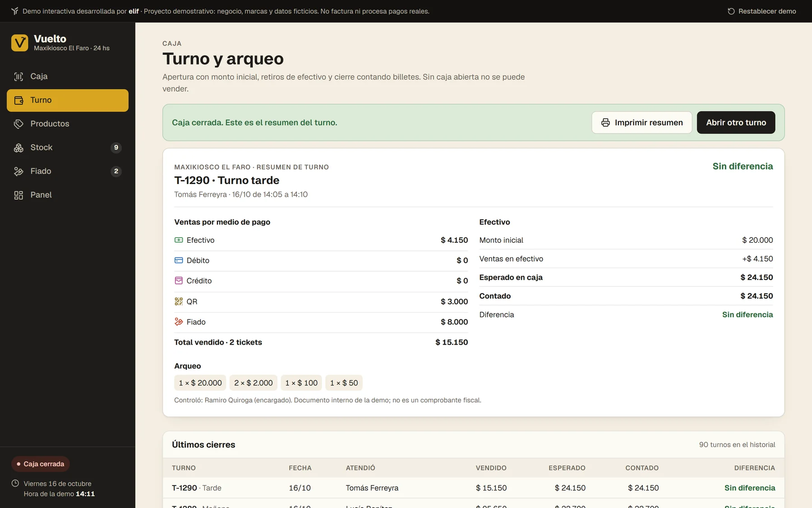This screenshot has width=812, height=508.
Task: Click the Contado $ 24.150 value
Action: (757, 296)
